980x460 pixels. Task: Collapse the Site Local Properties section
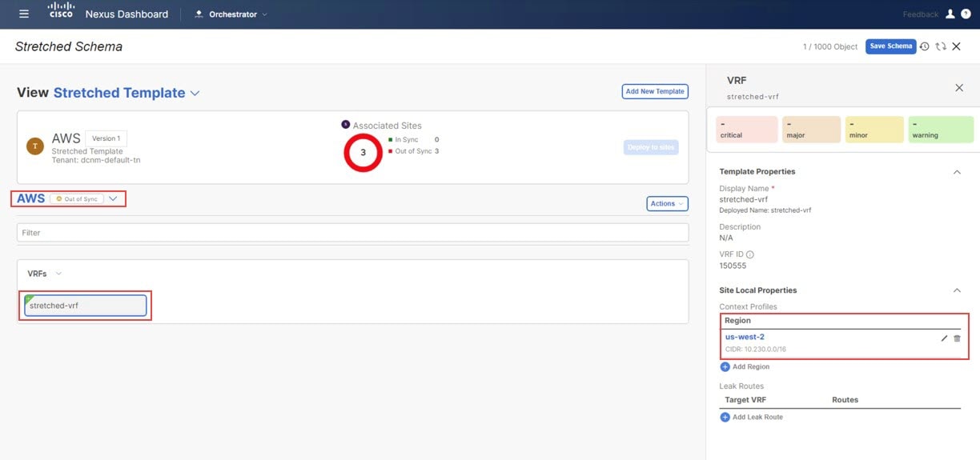coord(956,290)
